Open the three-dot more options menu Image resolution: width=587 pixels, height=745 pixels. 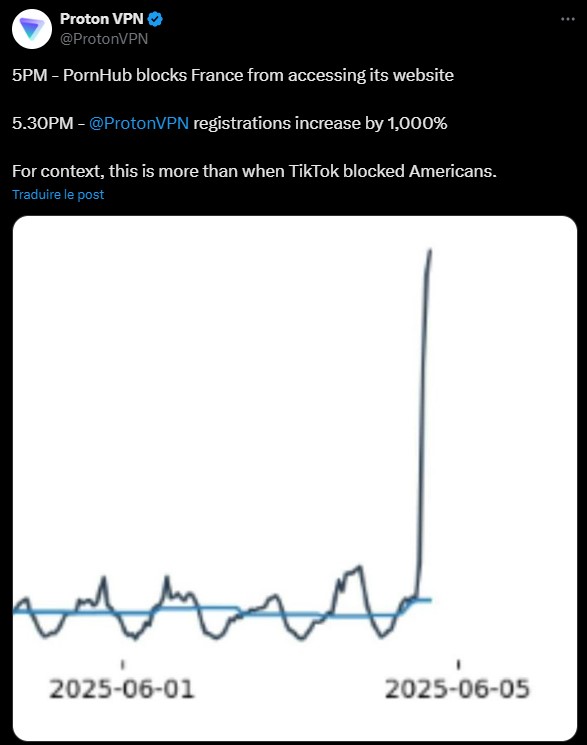pos(568,19)
